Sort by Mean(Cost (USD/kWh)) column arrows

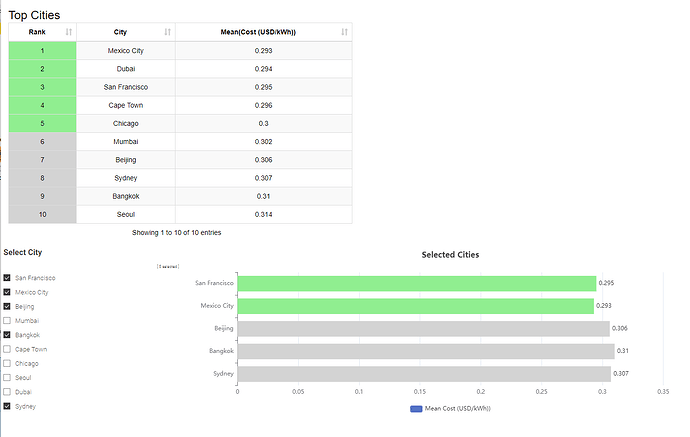pos(345,32)
